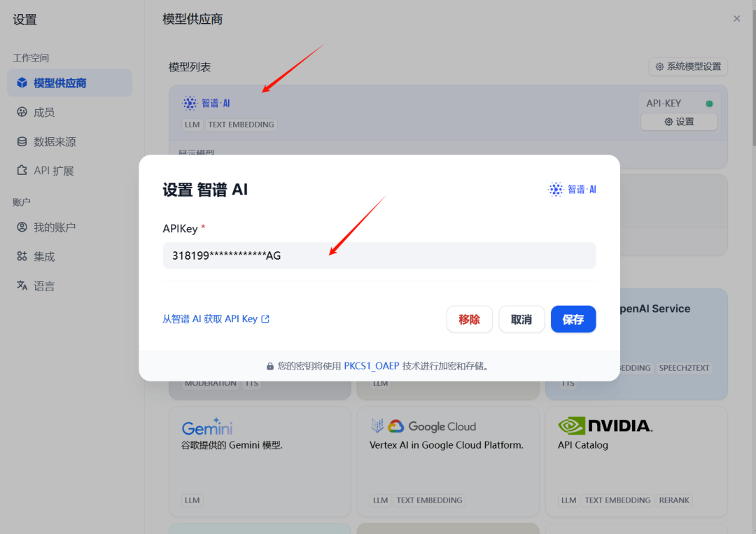Click the lock icon in the dialog footer
This screenshot has width=756, height=534.
tap(270, 366)
